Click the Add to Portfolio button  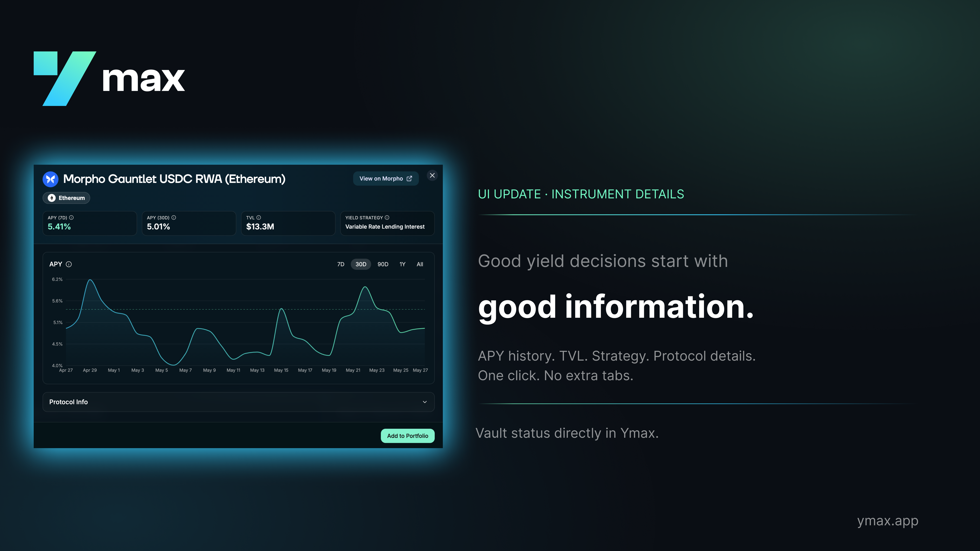point(408,436)
